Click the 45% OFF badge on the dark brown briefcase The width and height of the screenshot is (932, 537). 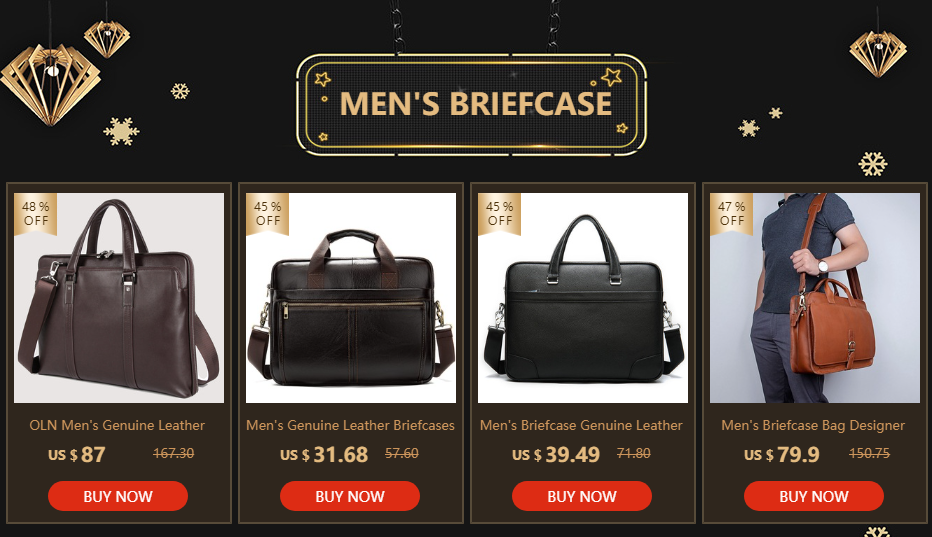coord(267,213)
